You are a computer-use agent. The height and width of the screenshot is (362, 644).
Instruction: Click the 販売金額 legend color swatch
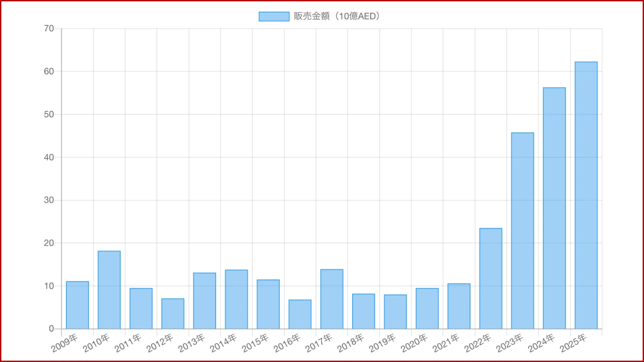coord(274,16)
